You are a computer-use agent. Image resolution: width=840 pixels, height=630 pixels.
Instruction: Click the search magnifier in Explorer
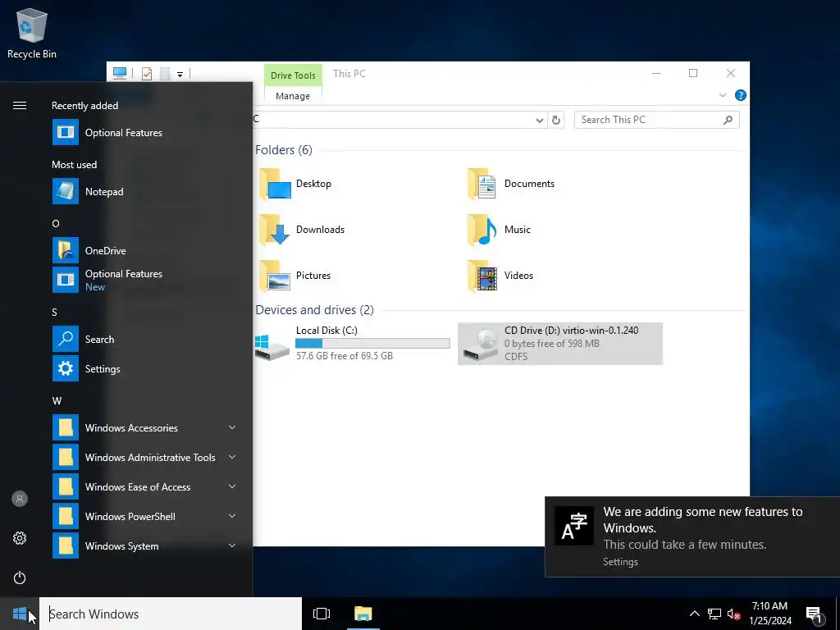coord(728,120)
